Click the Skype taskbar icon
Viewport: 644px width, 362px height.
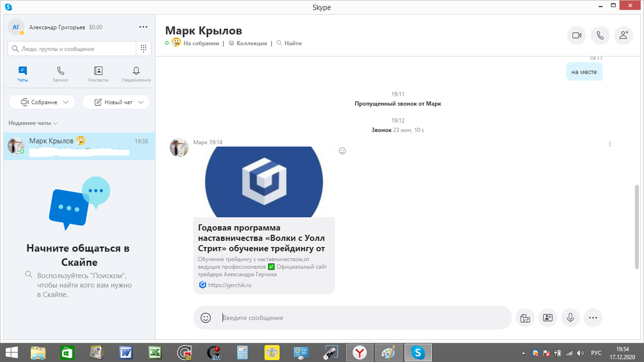418,352
